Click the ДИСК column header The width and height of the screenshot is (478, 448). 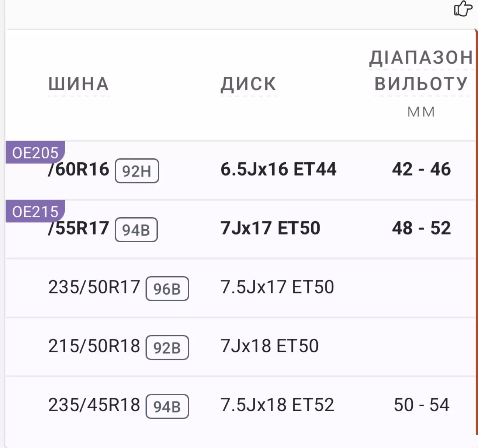248,84
